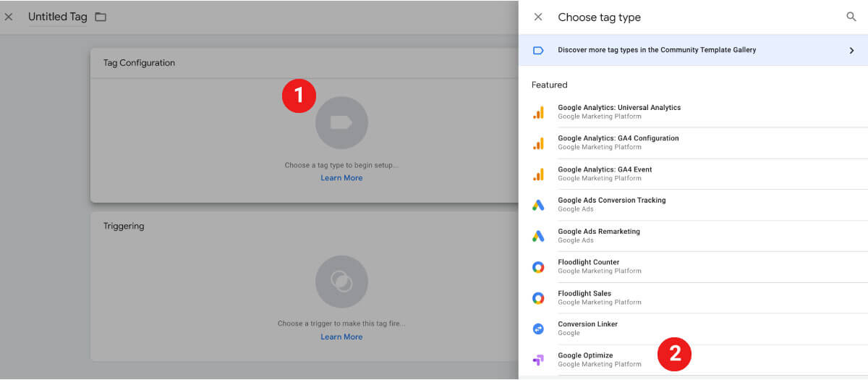868x380 pixels.
Task: Open Learn More link under Tag Configuration
Action: pos(341,178)
